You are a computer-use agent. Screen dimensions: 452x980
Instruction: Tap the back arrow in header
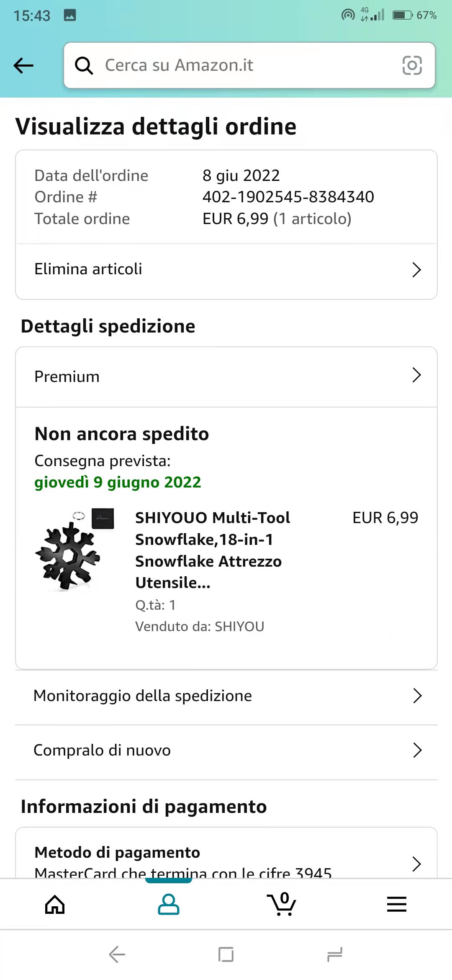tap(23, 65)
